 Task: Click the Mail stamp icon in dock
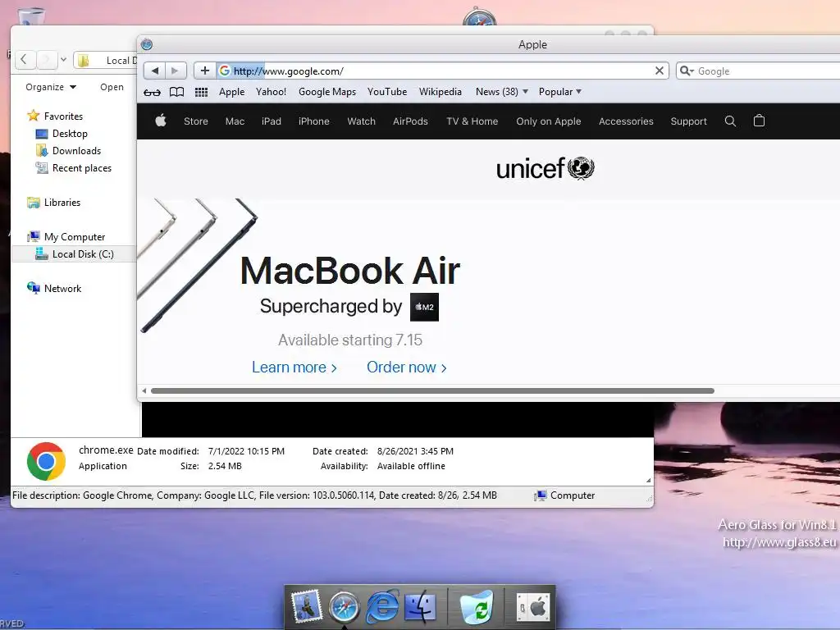click(x=306, y=606)
